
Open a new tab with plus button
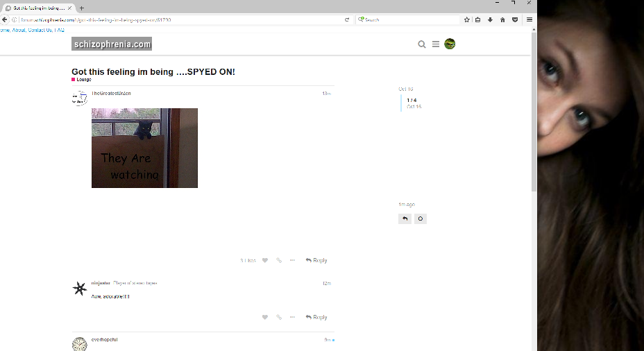[x=82, y=8]
